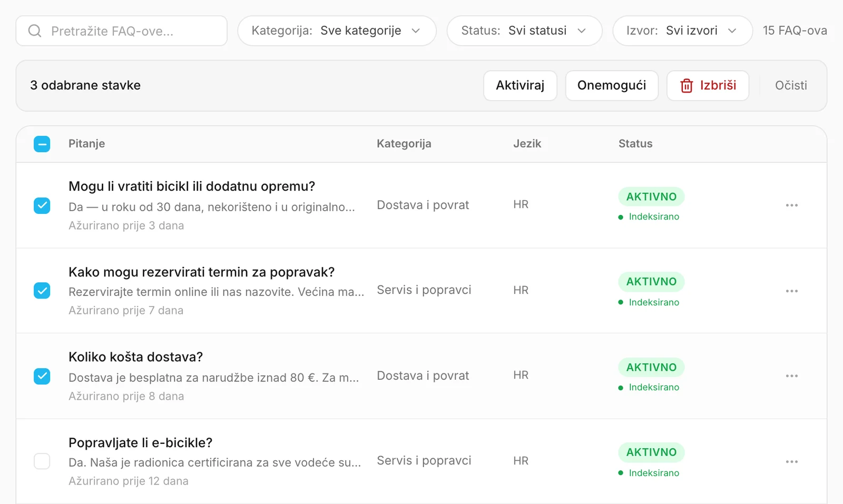Screen dimensions: 843x504
Task: Click the '15 FAQ-ova' count
Action: pos(795,31)
